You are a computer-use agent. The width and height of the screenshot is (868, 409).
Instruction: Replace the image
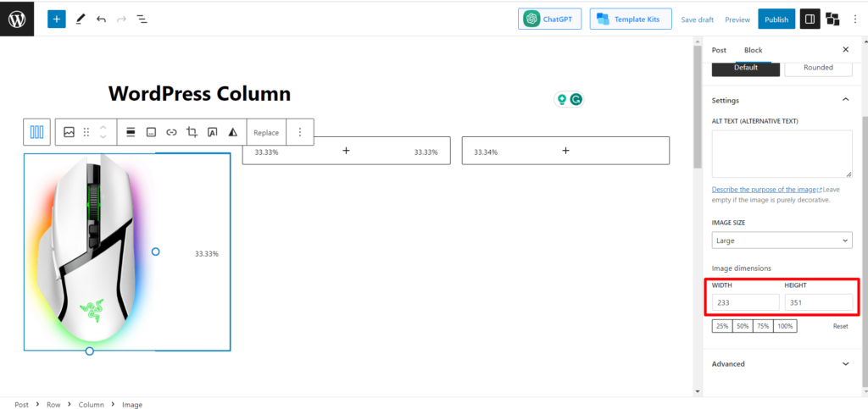click(266, 133)
